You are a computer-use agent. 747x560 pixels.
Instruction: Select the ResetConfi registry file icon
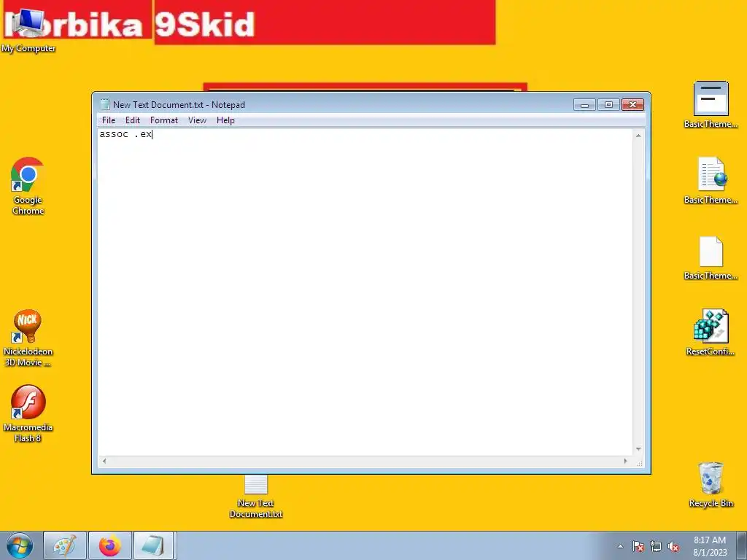pos(711,332)
